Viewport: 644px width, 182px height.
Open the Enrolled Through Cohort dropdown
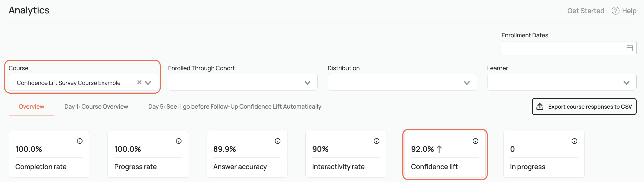pyautogui.click(x=242, y=82)
